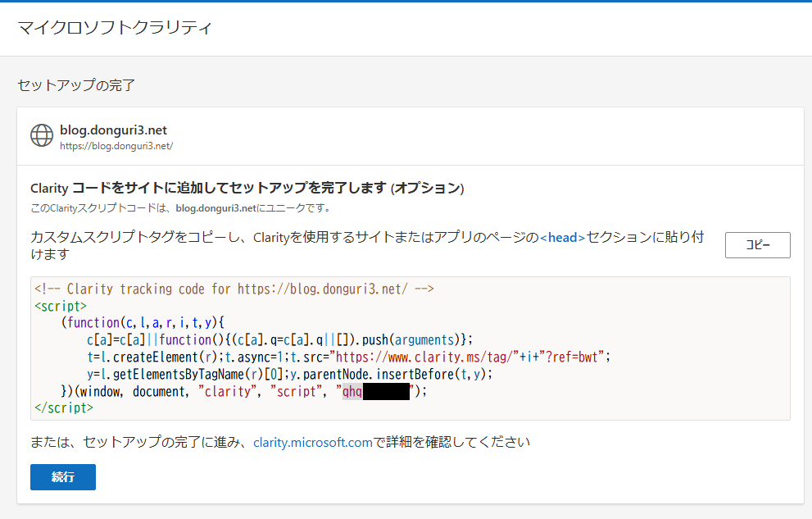
Task: Click the このClarityスクリプトコードは unique note
Action: click(x=181, y=208)
